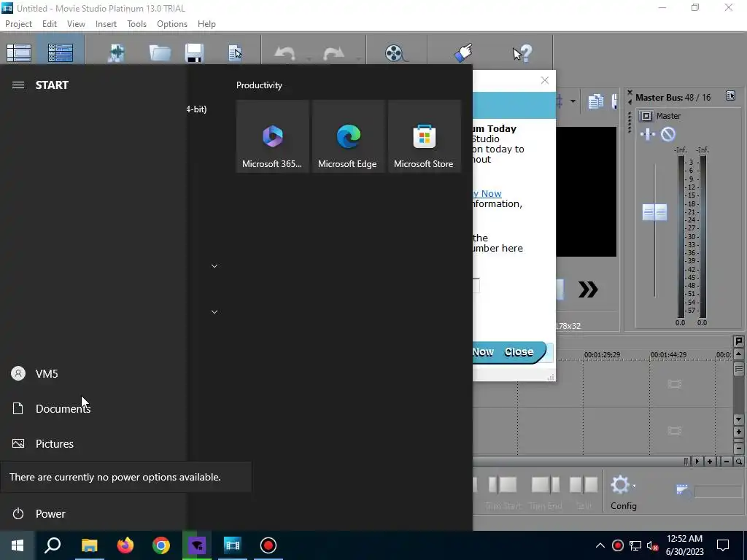Open the Microsoft Store tile
747x560 pixels.
click(425, 136)
